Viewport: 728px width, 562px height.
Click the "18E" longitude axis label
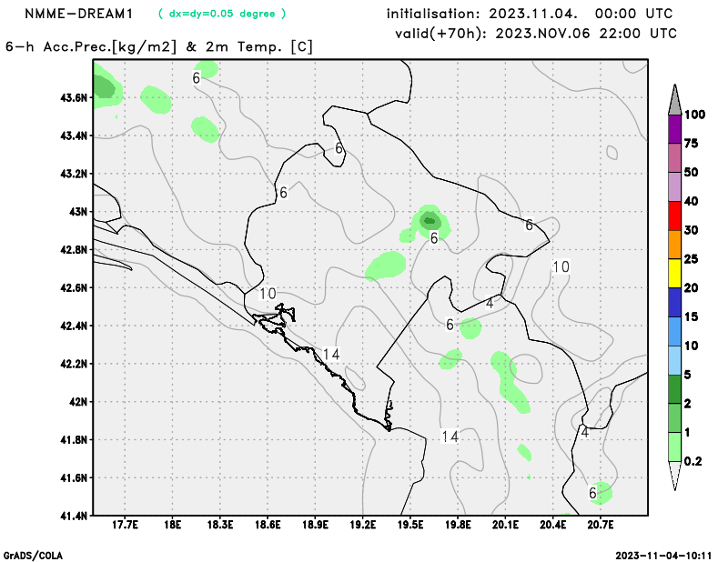[172, 525]
